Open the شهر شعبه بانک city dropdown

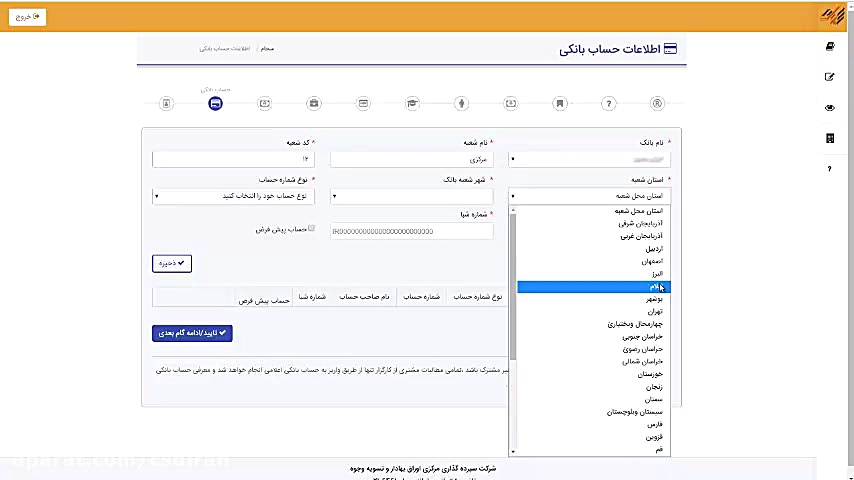(412, 196)
